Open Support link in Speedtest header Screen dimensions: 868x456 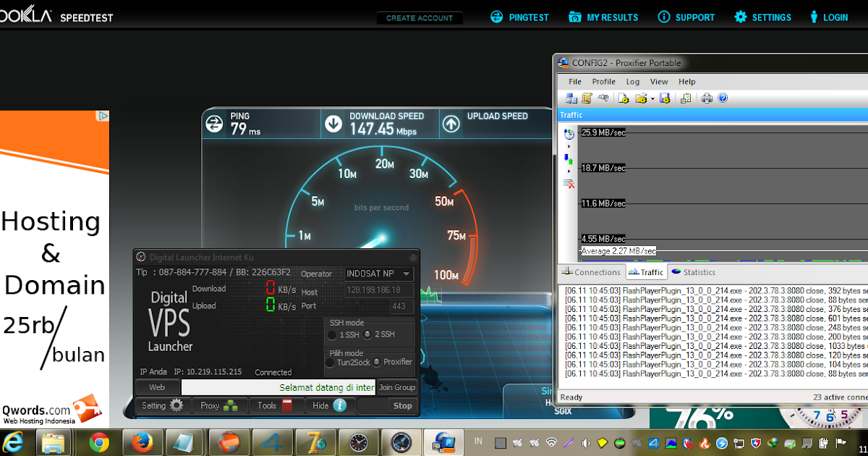tap(686, 17)
